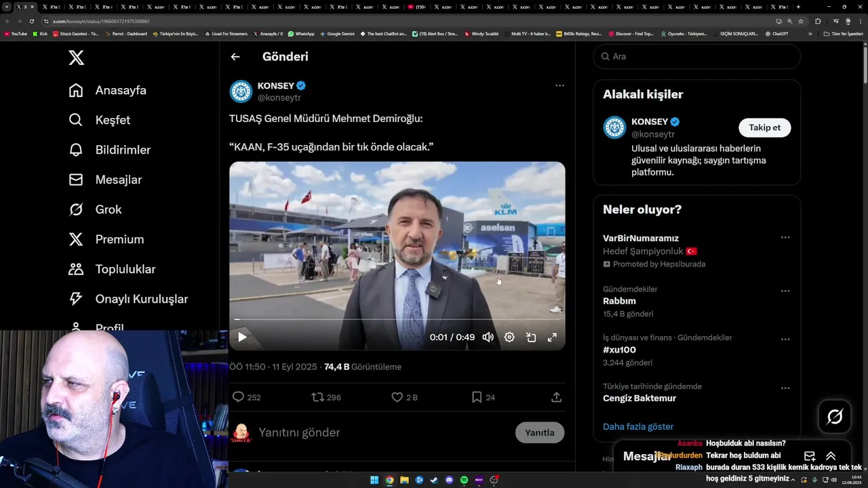
Task: Follow KONSEY with Takip et
Action: click(764, 127)
